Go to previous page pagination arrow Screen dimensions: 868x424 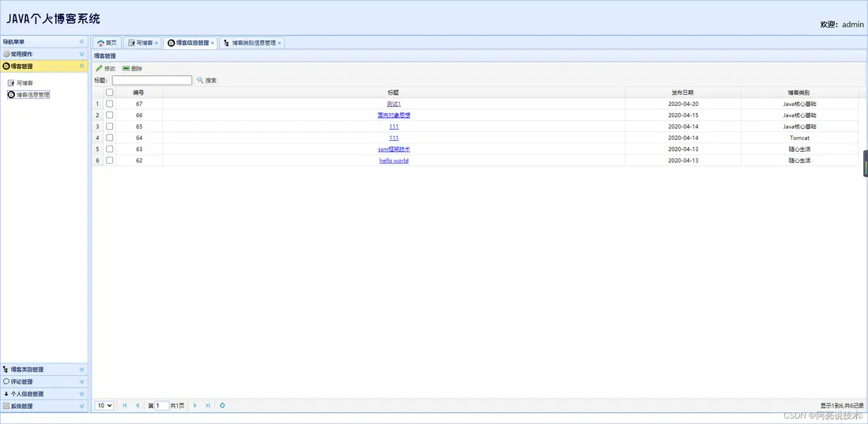138,406
